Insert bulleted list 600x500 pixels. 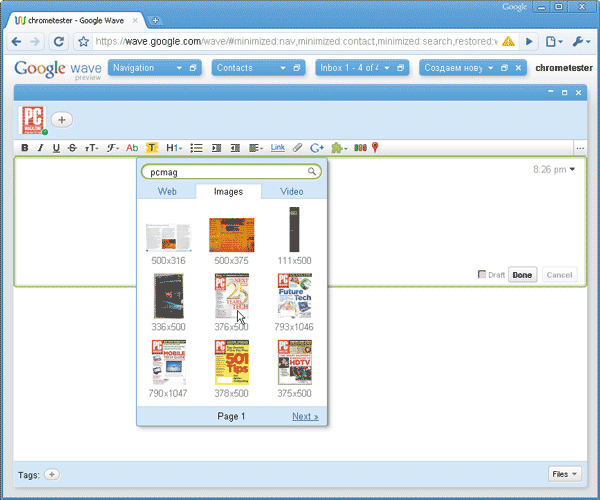point(196,148)
